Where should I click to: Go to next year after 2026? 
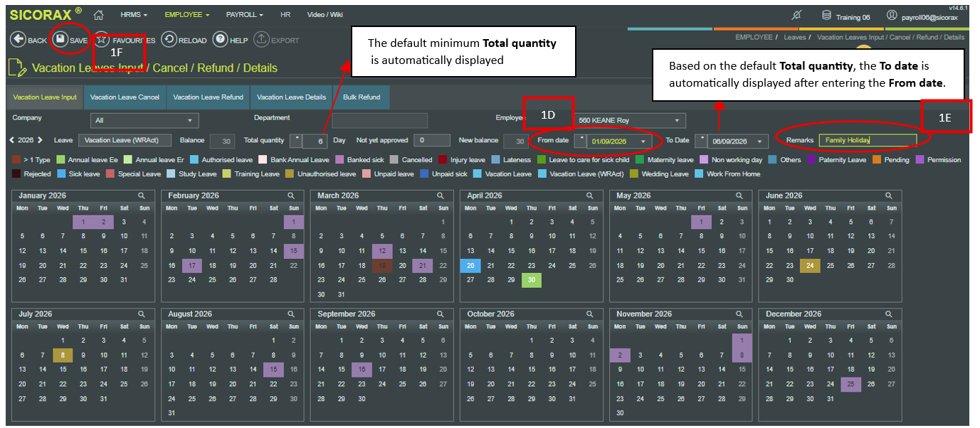(41, 141)
